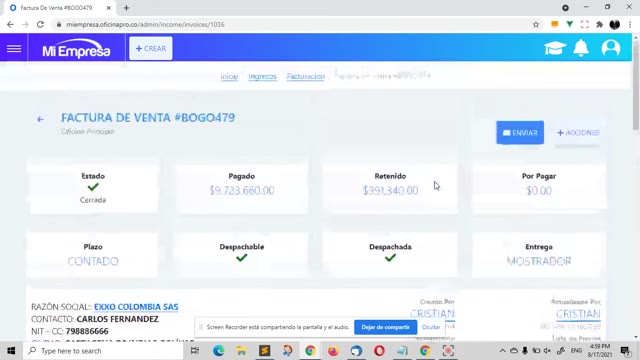
Task: Open the user profile avatar
Action: click(x=611, y=48)
